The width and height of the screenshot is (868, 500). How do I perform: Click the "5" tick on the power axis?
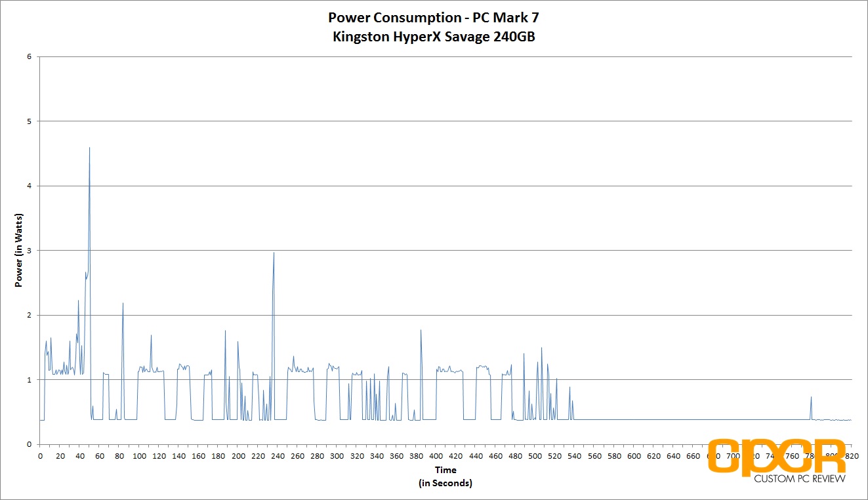coord(29,121)
